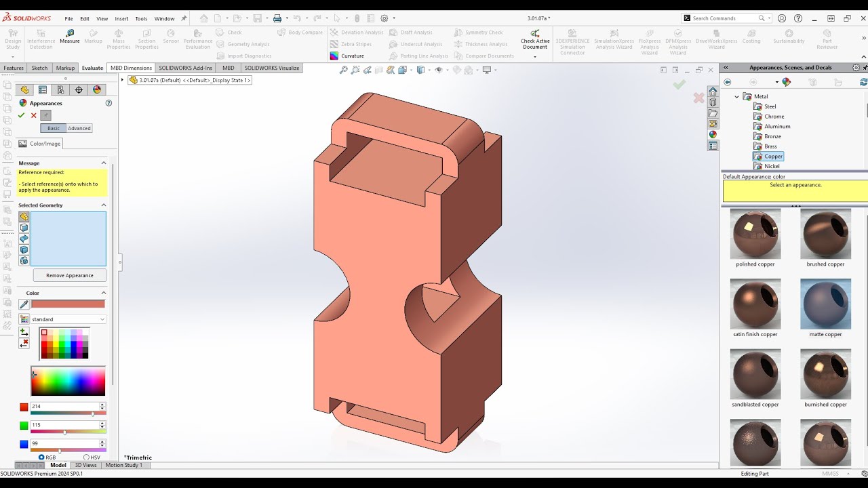The height and width of the screenshot is (488, 868).
Task: Switch to the Features tab
Action: coord(14,68)
